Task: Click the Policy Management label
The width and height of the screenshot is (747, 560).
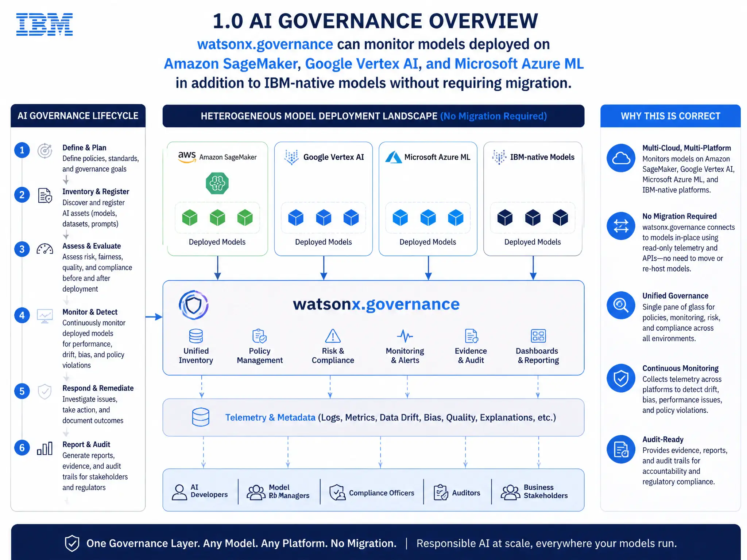Action: click(x=260, y=355)
